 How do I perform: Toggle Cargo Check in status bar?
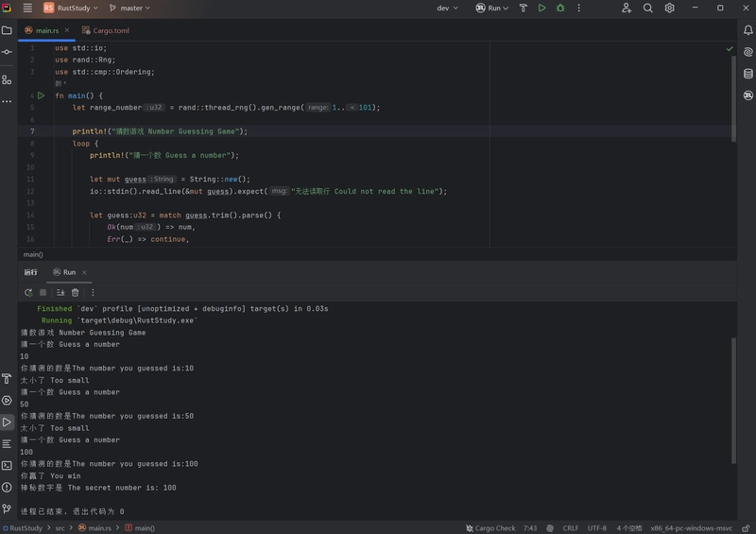[490, 528]
